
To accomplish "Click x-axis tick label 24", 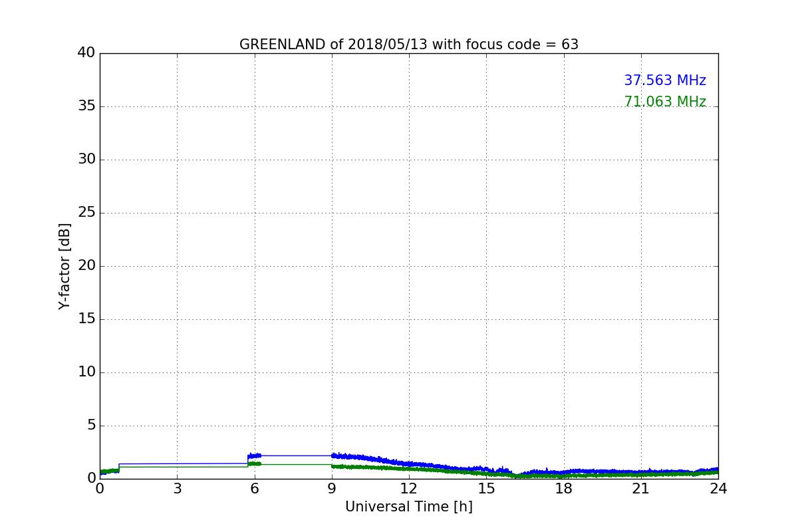I will [x=718, y=489].
